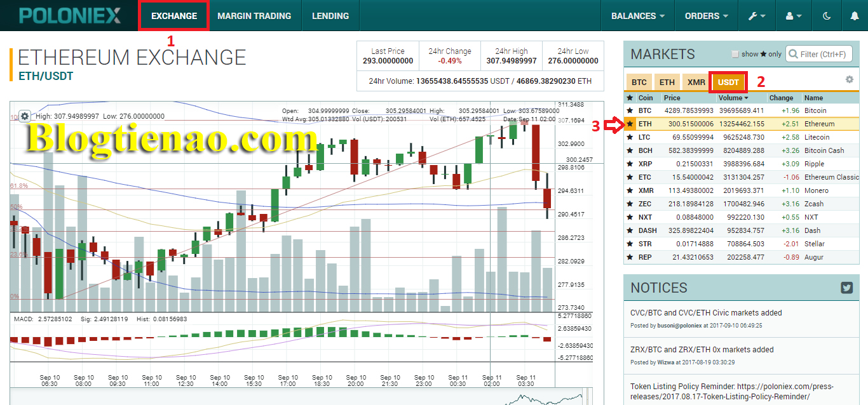Viewport: 868px width, 405px height.
Task: Expand the Orders dropdown
Action: pyautogui.click(x=706, y=16)
